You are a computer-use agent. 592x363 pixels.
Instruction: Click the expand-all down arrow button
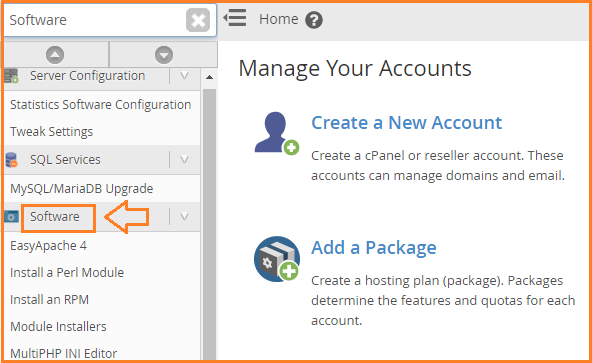(x=164, y=55)
